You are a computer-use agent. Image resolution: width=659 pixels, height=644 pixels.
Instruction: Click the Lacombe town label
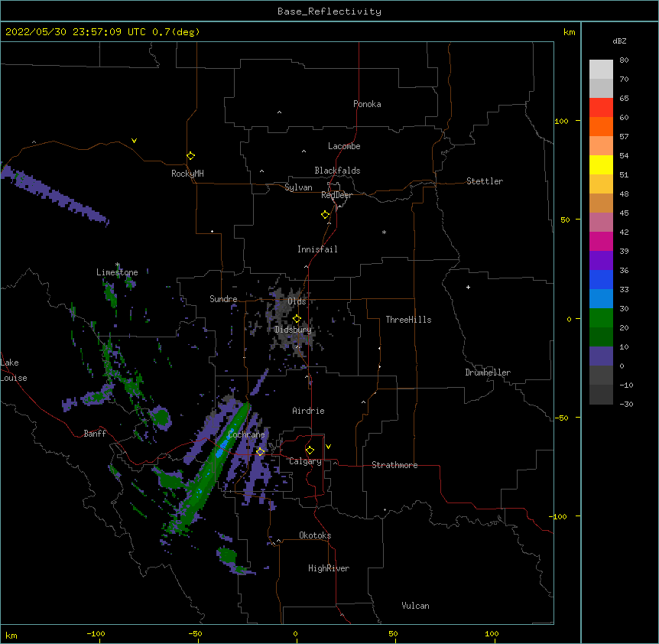tap(344, 146)
